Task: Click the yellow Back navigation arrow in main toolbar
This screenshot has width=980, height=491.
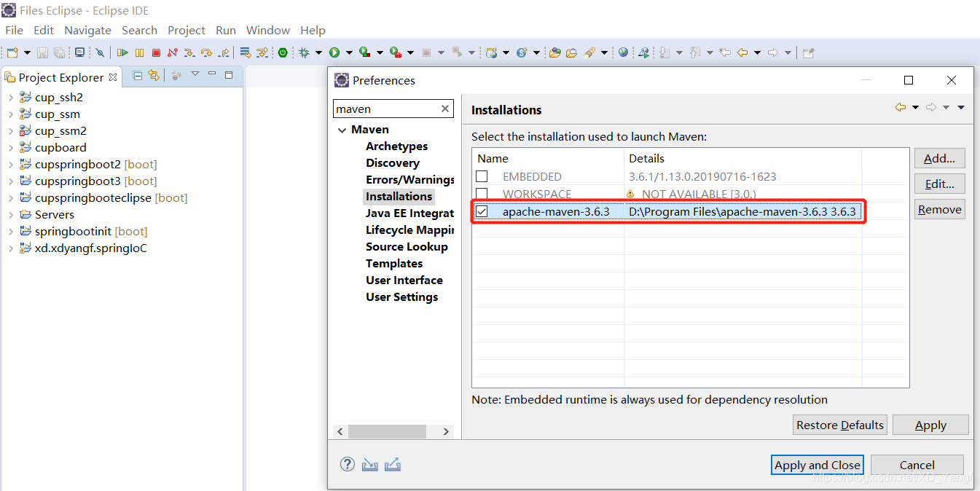Action: tap(742, 52)
